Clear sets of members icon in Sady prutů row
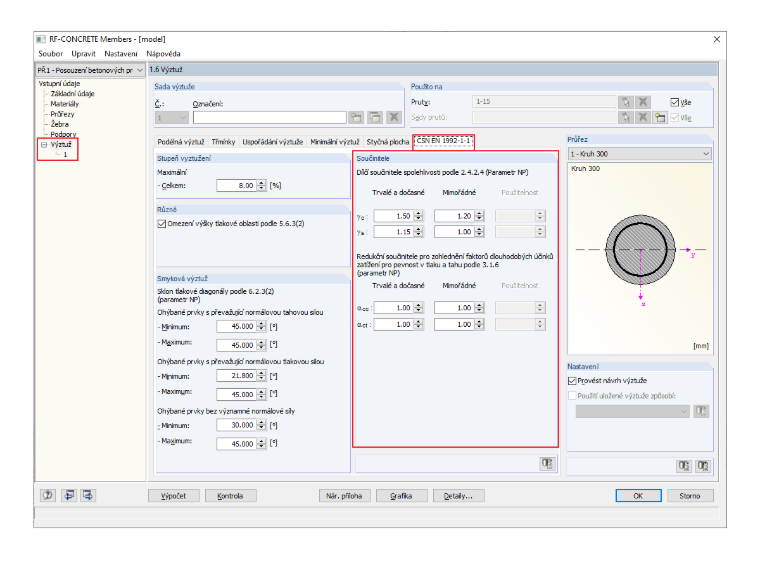The image size is (760, 570). tap(643, 117)
